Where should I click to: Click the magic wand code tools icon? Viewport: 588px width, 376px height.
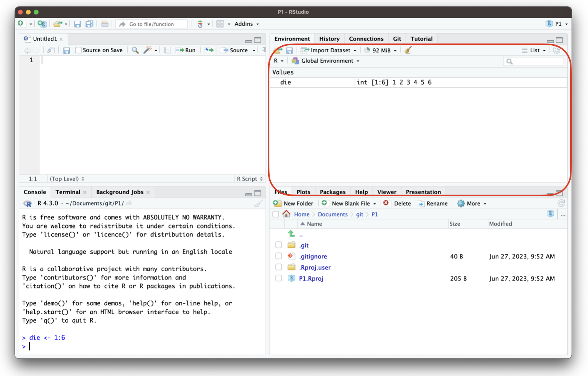tap(148, 50)
